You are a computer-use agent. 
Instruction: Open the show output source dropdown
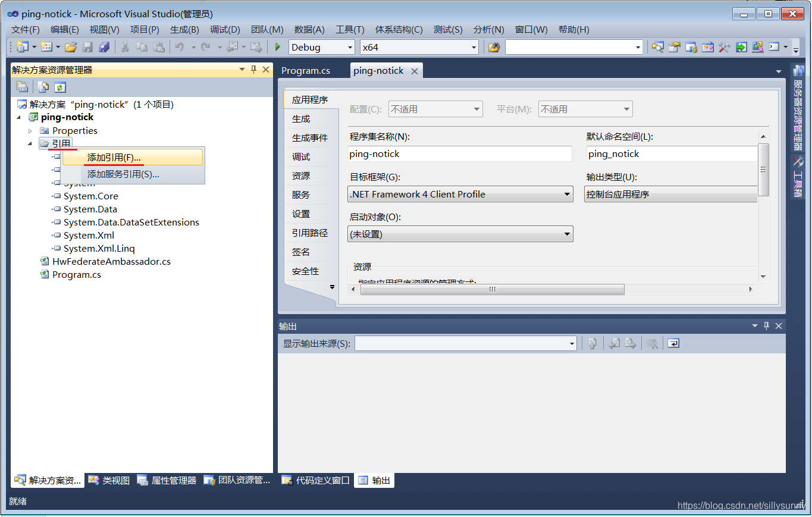tap(572, 343)
